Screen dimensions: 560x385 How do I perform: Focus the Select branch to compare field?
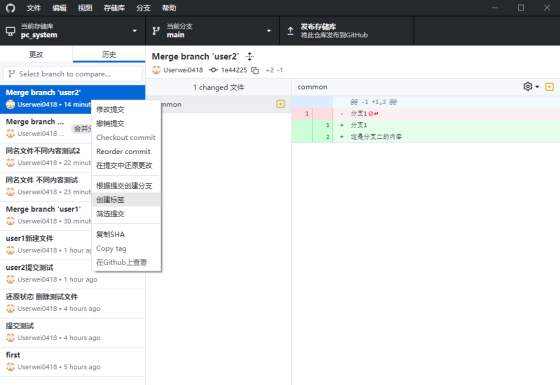pyautogui.click(x=72, y=74)
